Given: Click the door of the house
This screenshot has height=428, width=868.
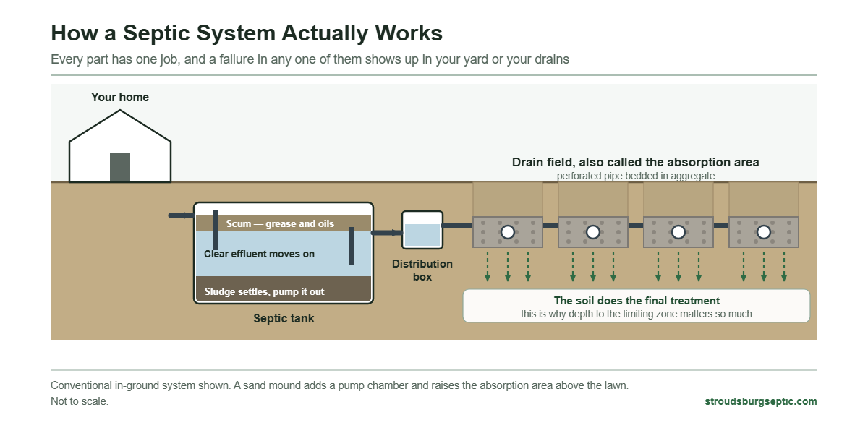Looking at the screenshot, I should 120,168.
